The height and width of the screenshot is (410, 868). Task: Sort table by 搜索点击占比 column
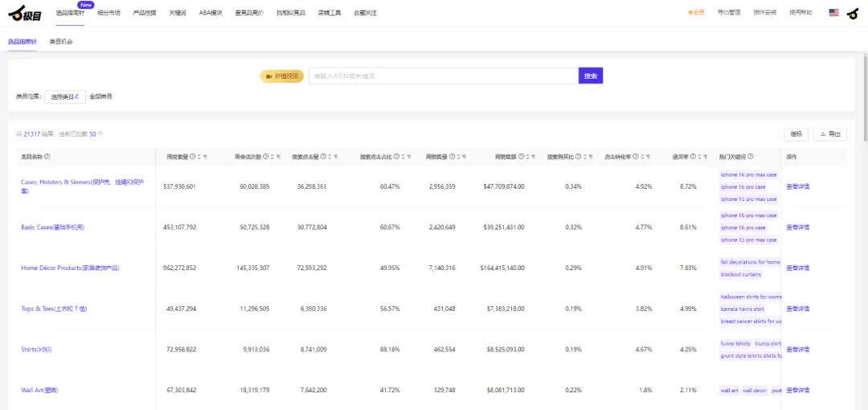tap(403, 157)
